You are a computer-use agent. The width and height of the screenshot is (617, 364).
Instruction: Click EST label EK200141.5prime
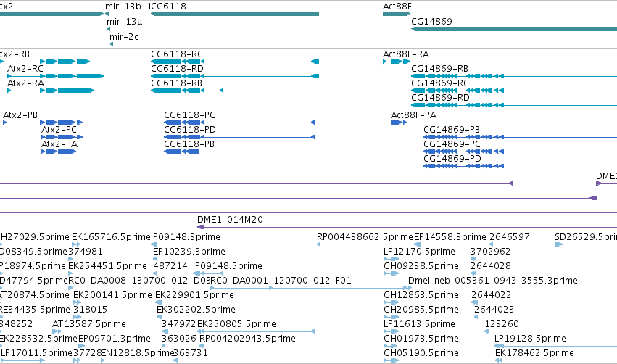[x=112, y=296]
